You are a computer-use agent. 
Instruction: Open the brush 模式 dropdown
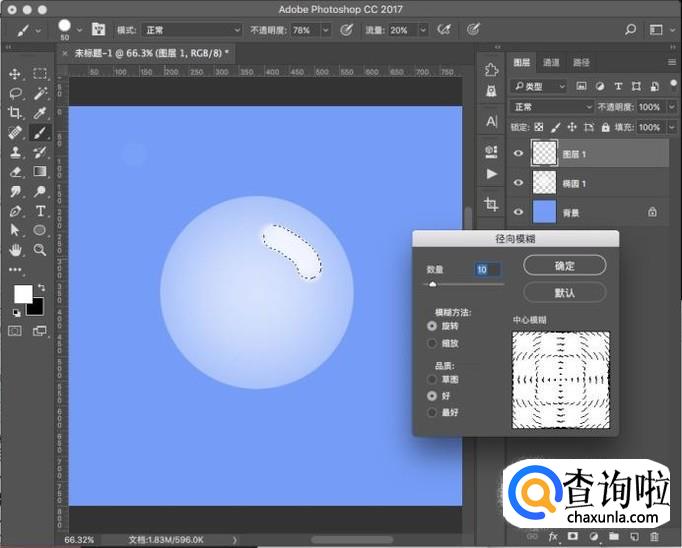[x=192, y=30]
